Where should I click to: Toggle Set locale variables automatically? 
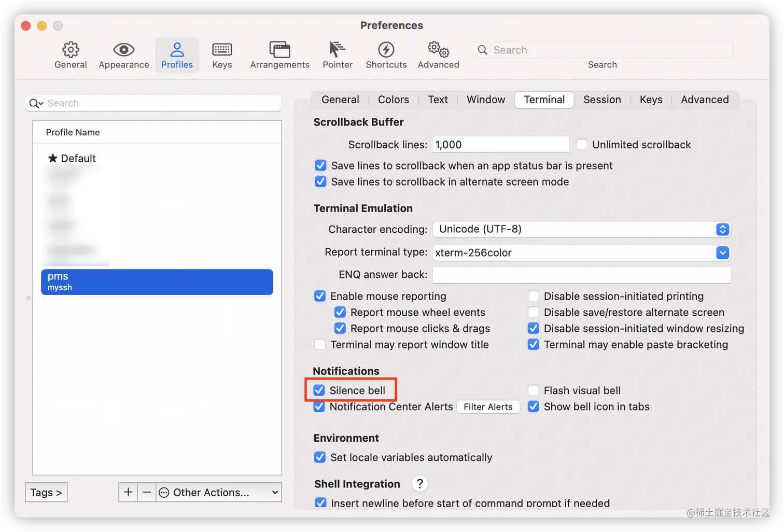tap(320, 457)
